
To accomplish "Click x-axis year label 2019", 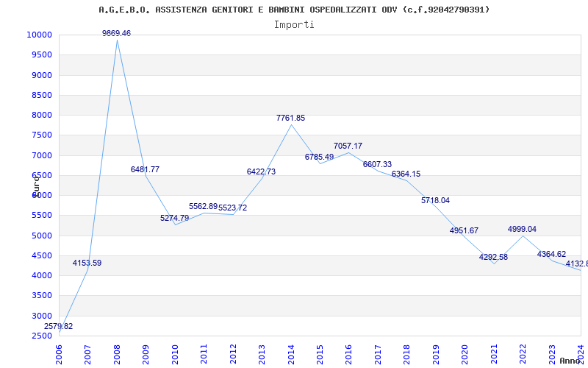I will click(x=436, y=355).
